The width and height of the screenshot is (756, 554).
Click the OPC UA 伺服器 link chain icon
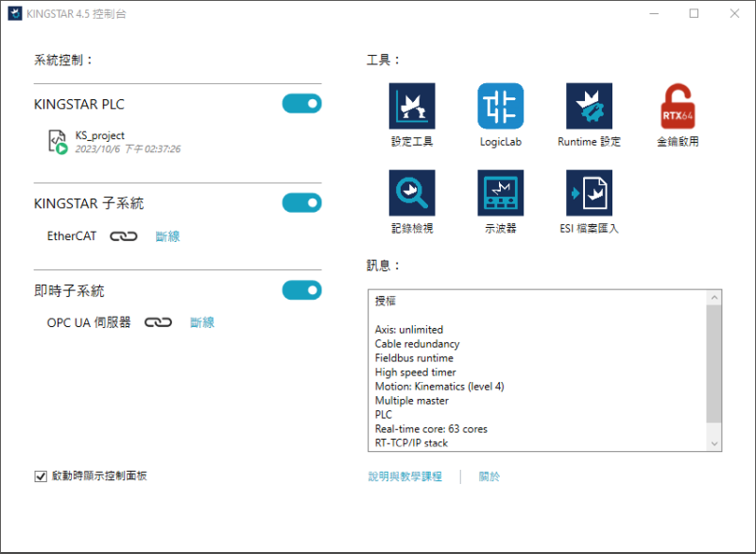(x=158, y=322)
